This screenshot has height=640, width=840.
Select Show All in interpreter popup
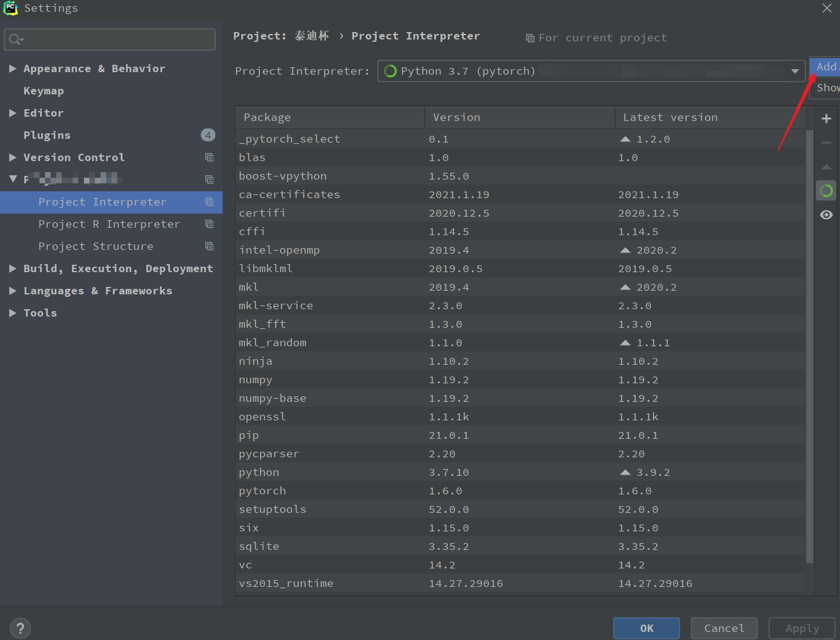(825, 88)
